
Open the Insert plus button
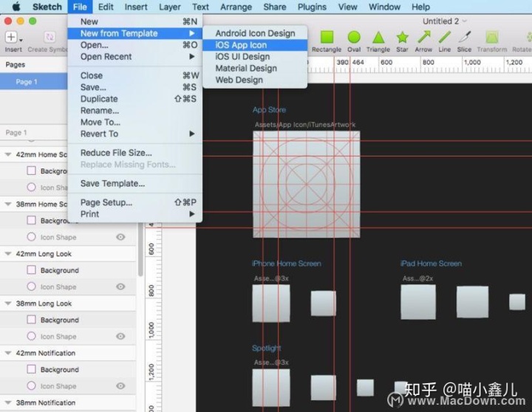(11, 37)
